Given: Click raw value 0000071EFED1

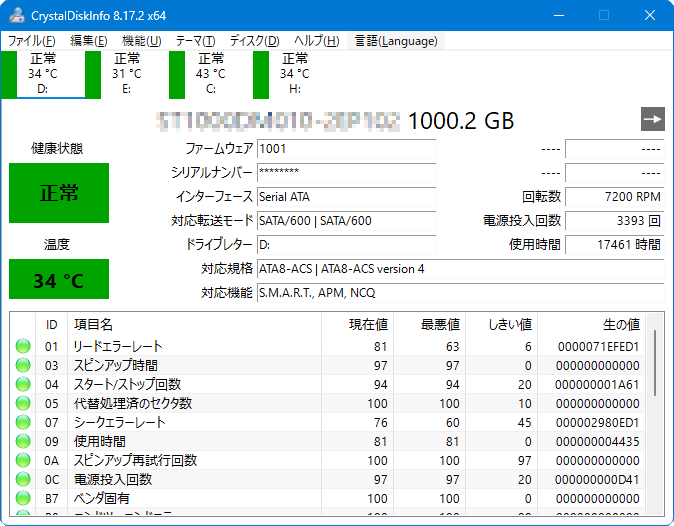Looking at the screenshot, I should [x=598, y=346].
